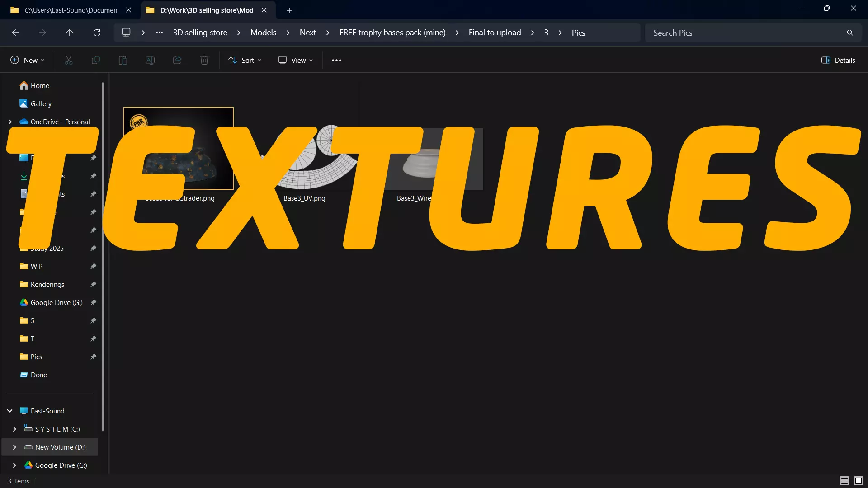
Task: Click the Up directory arrow
Action: 69,33
